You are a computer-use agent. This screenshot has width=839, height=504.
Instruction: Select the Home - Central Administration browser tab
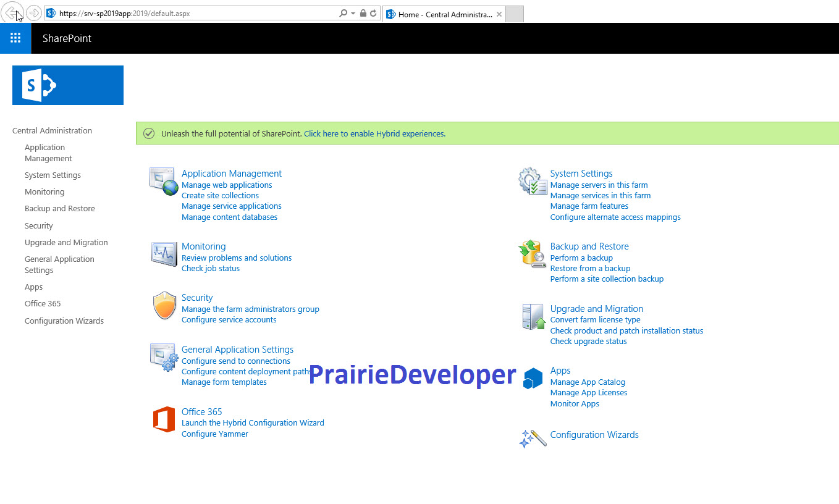444,14
